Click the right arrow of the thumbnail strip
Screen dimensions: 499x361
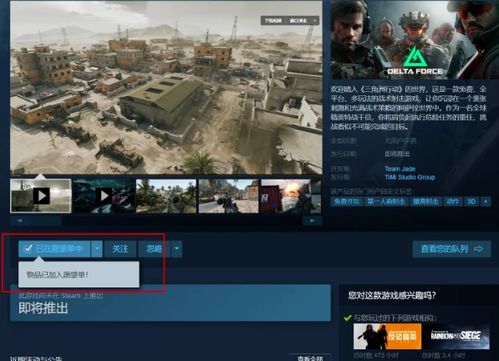click(x=312, y=220)
